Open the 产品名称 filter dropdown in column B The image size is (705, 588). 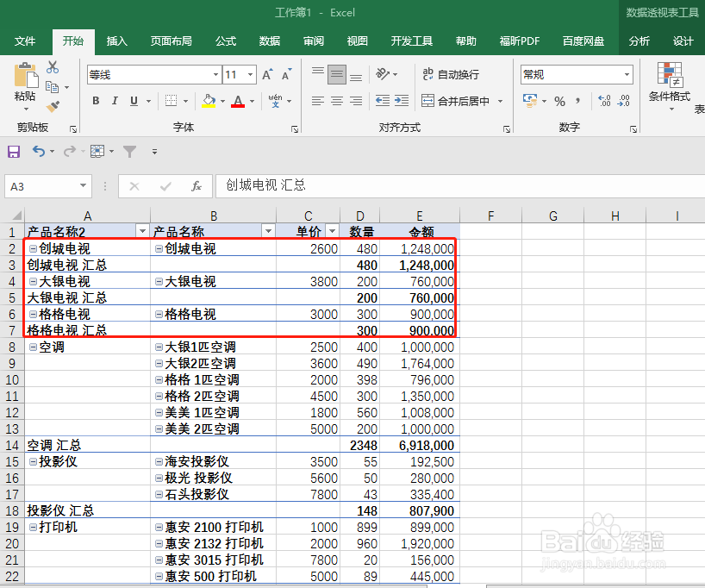(x=268, y=231)
